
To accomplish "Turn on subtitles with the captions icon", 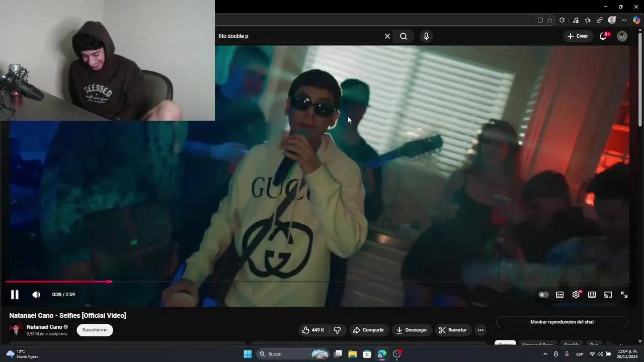I will click(x=559, y=295).
